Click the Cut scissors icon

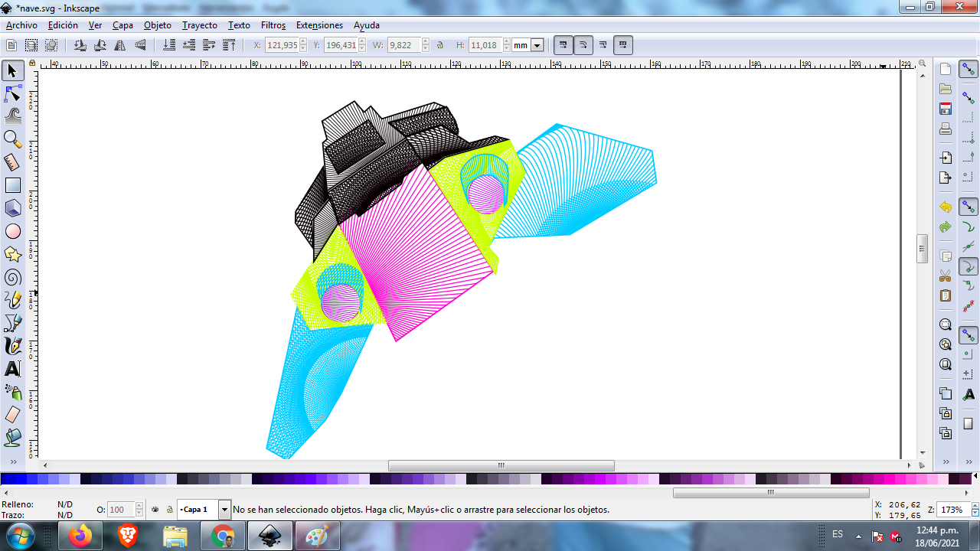[946, 275]
